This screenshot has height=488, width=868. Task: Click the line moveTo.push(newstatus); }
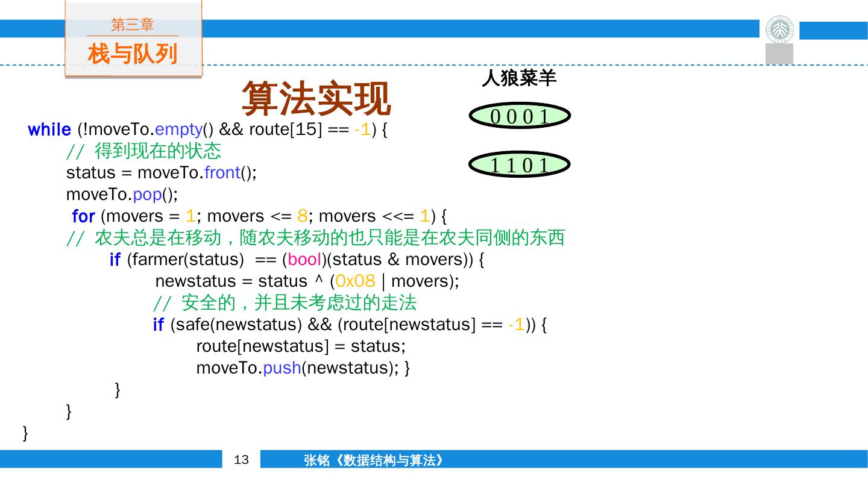(x=303, y=368)
